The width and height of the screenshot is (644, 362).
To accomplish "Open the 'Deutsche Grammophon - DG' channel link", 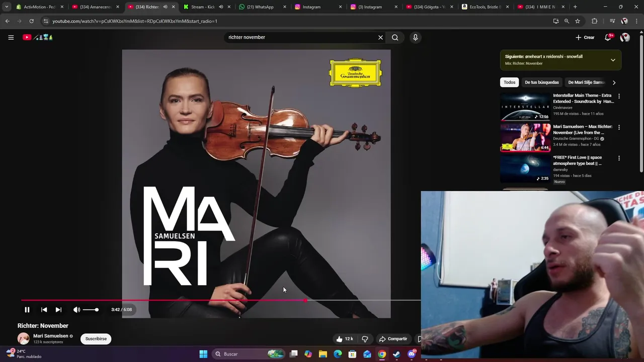I will coord(576,139).
